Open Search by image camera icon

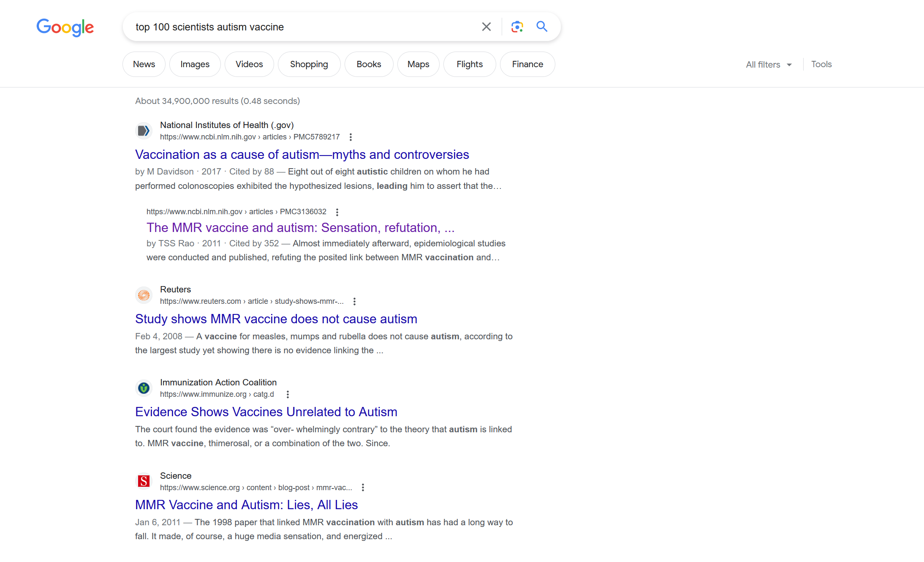point(517,27)
